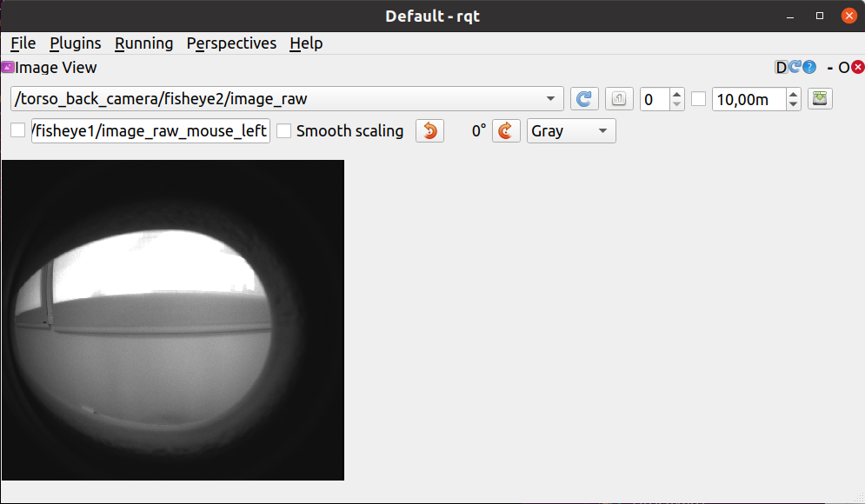Click the mouse_left topic text field

tap(150, 131)
